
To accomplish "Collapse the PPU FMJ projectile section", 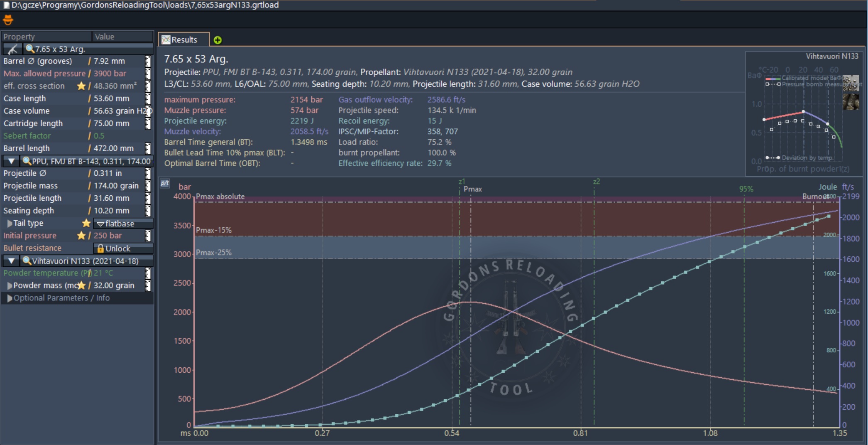I will 12,161.
